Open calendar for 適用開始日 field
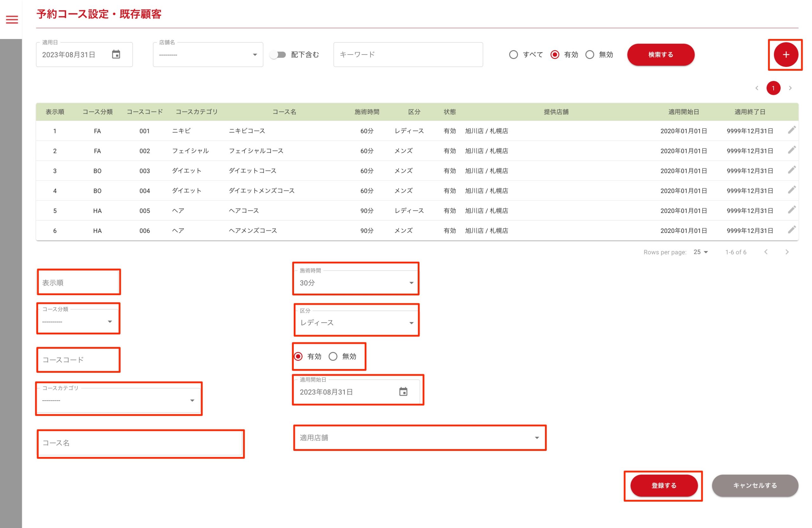 coord(403,392)
